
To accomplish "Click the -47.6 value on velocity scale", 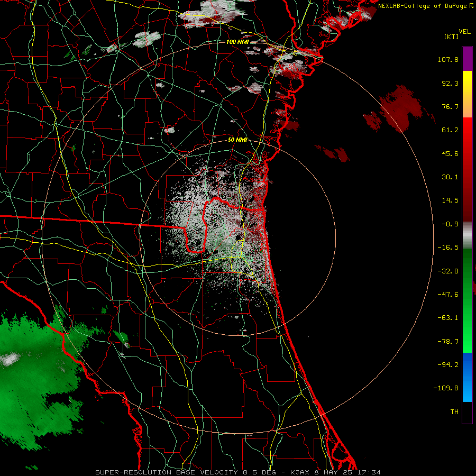I will click(x=448, y=295).
